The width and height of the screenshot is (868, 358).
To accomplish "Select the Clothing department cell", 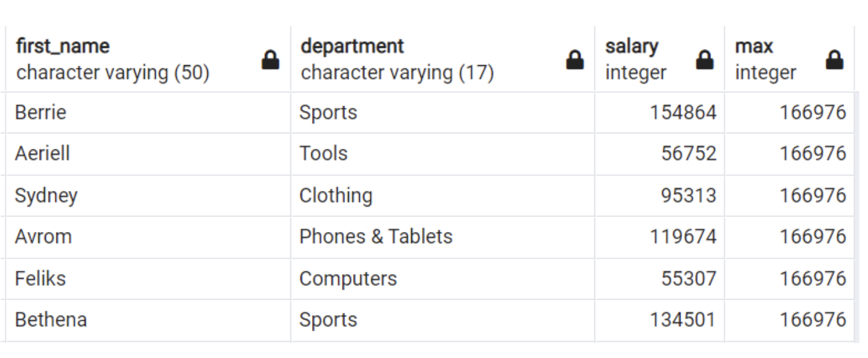I will [x=336, y=195].
